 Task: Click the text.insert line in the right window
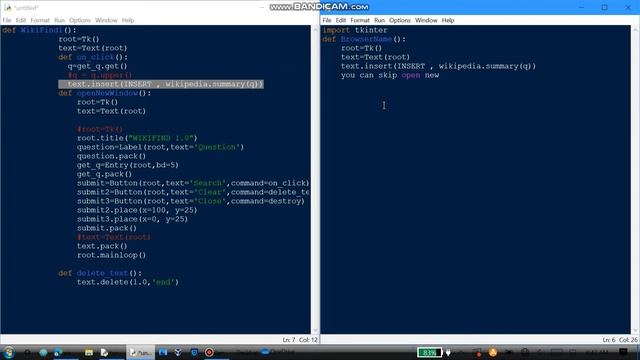(438, 66)
